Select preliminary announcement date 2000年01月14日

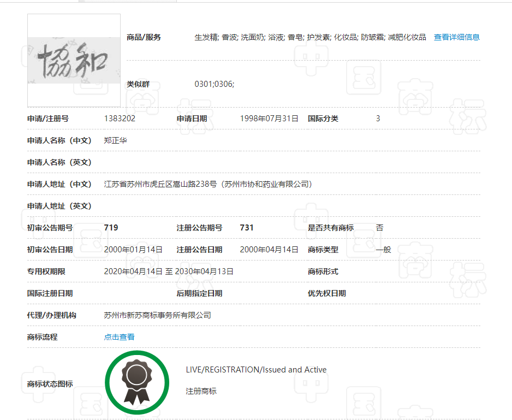click(x=133, y=250)
